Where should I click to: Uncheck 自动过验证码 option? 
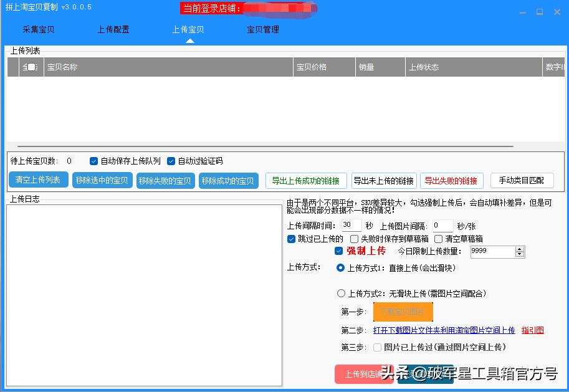click(171, 161)
